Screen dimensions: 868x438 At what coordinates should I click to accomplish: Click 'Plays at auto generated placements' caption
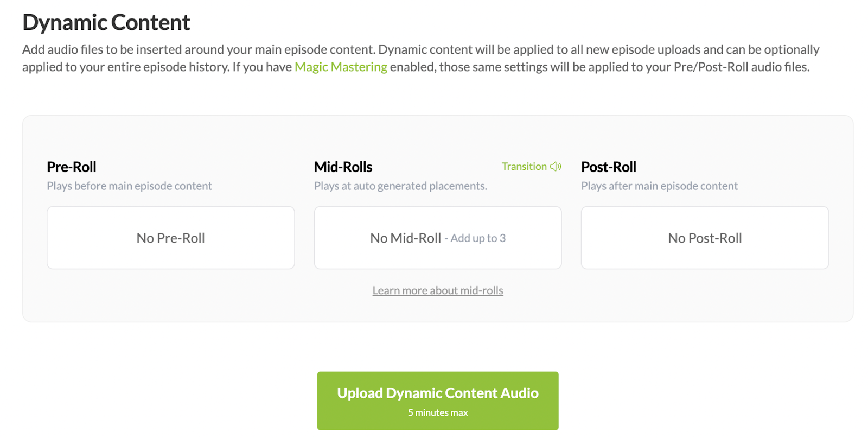coord(400,186)
